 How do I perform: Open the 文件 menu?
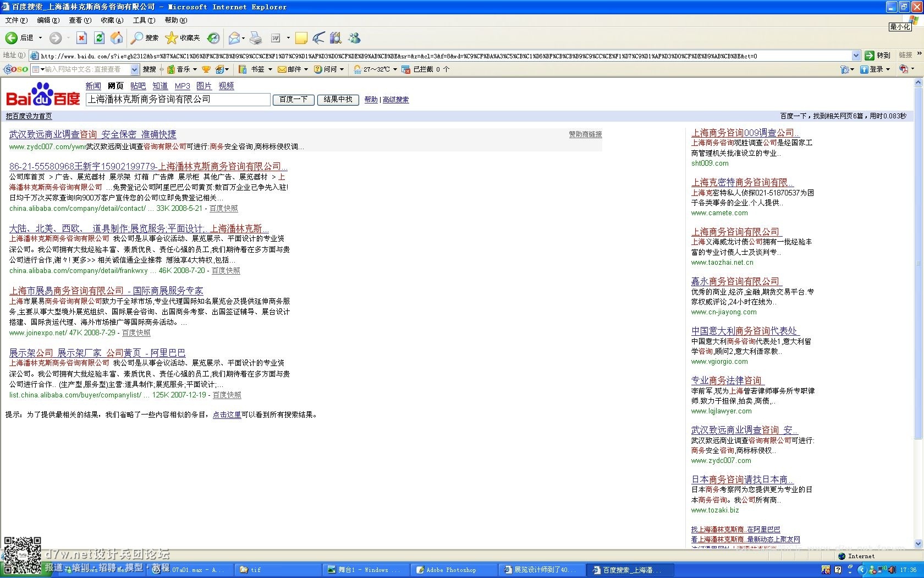16,20
